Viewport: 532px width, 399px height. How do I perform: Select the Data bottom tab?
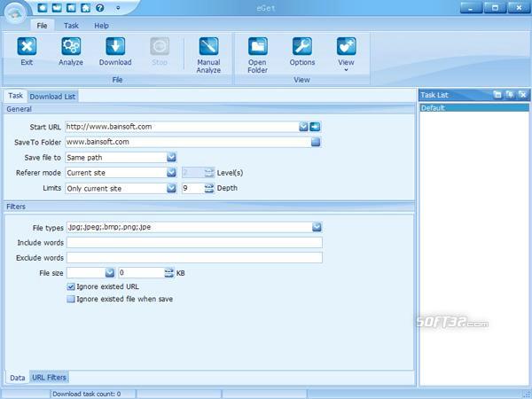(x=18, y=378)
